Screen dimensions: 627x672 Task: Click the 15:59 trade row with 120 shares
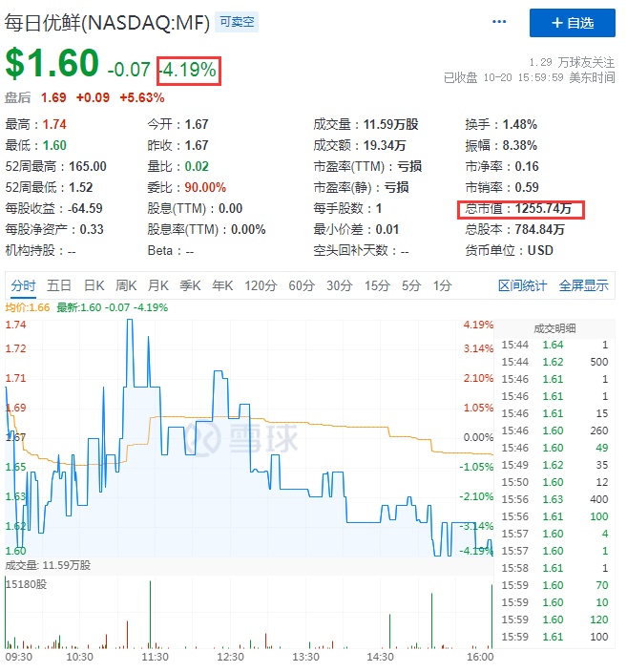coord(554,619)
